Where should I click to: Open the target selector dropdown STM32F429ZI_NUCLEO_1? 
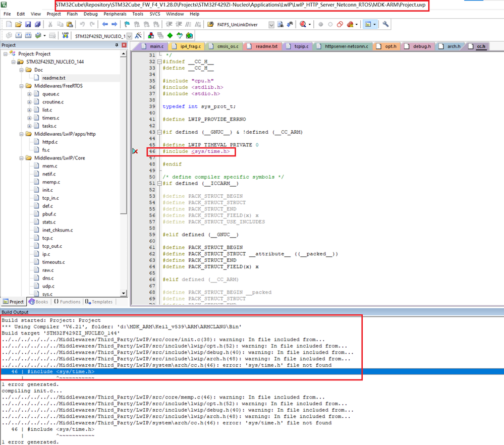129,36
